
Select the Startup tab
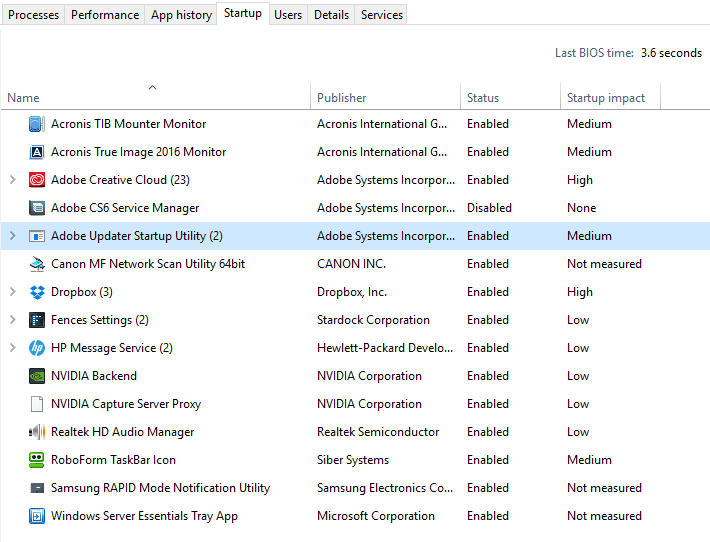coord(243,14)
